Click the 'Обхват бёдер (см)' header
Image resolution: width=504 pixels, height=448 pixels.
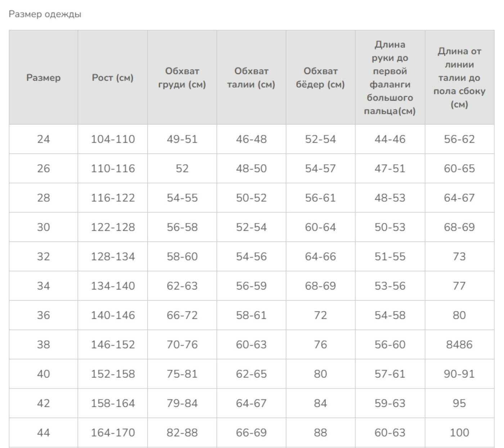(320, 78)
